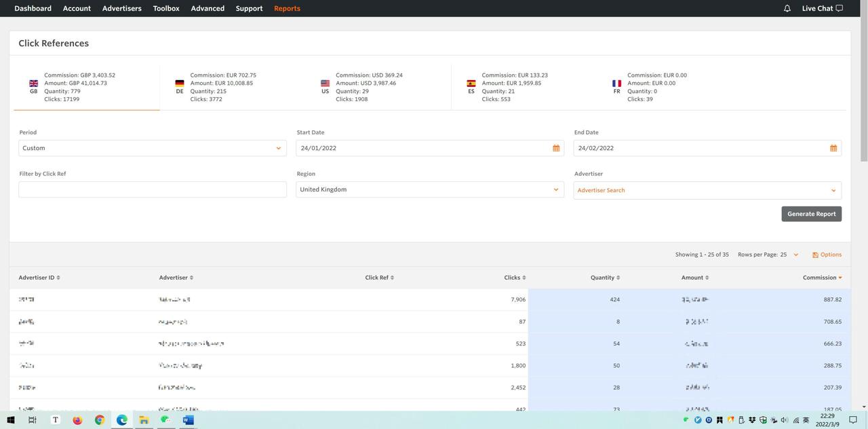Open the Toolbox menu
The image size is (868, 429).
pos(166,8)
